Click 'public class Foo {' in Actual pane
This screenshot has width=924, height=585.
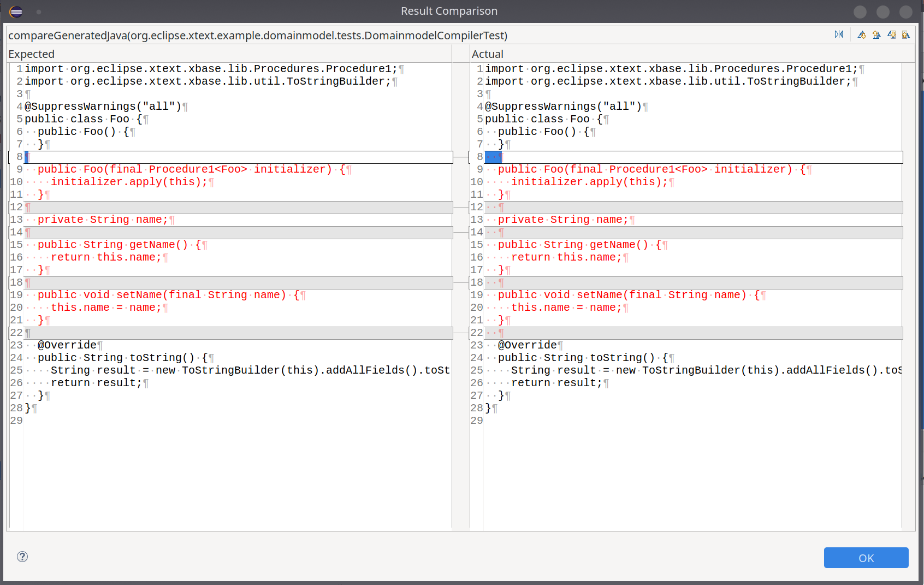point(543,119)
